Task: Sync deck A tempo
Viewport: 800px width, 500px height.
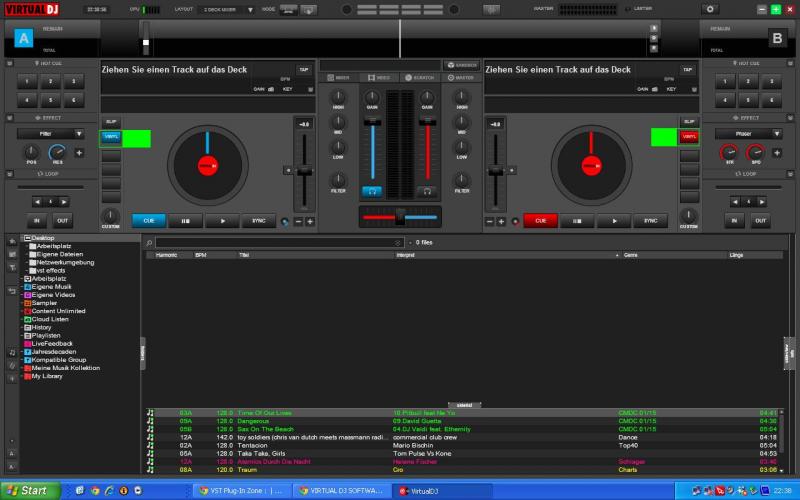Action: tap(259, 221)
